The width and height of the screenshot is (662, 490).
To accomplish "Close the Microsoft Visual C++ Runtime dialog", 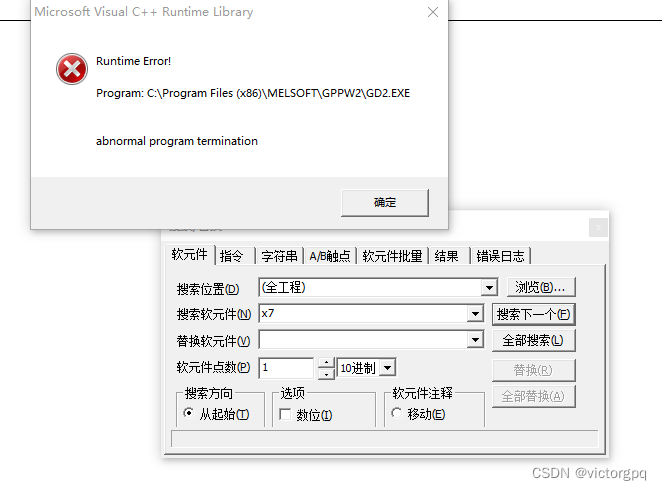I will pos(433,12).
